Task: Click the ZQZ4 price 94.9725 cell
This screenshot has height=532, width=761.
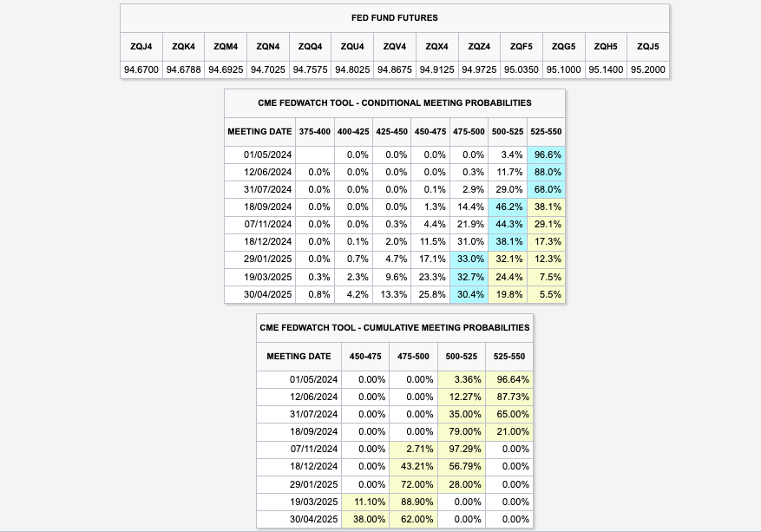Action: coord(479,69)
